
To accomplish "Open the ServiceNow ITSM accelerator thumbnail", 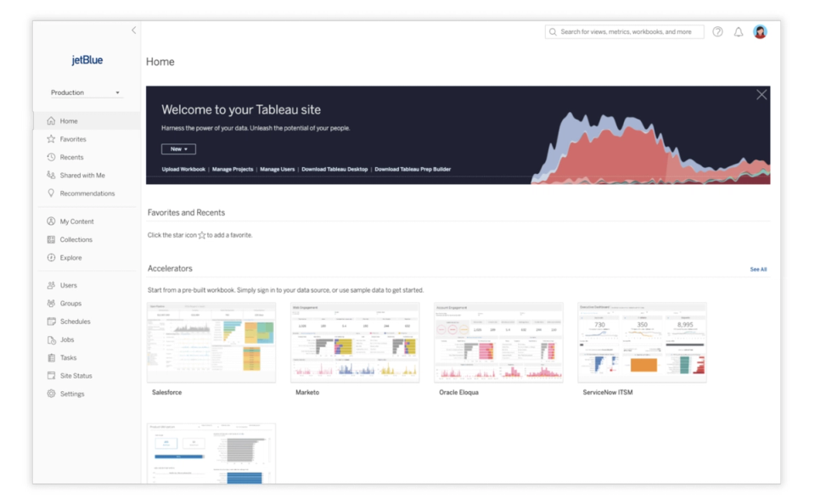I will point(642,343).
